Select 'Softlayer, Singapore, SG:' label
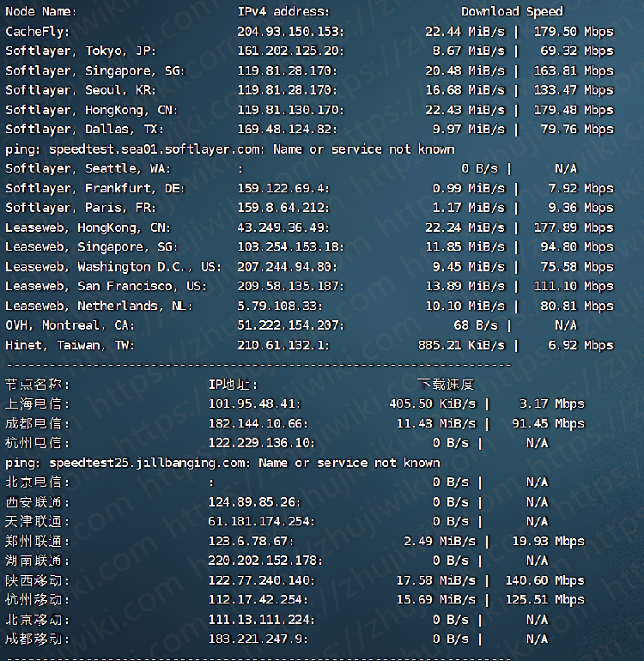This screenshot has width=644, height=661. click(x=95, y=70)
